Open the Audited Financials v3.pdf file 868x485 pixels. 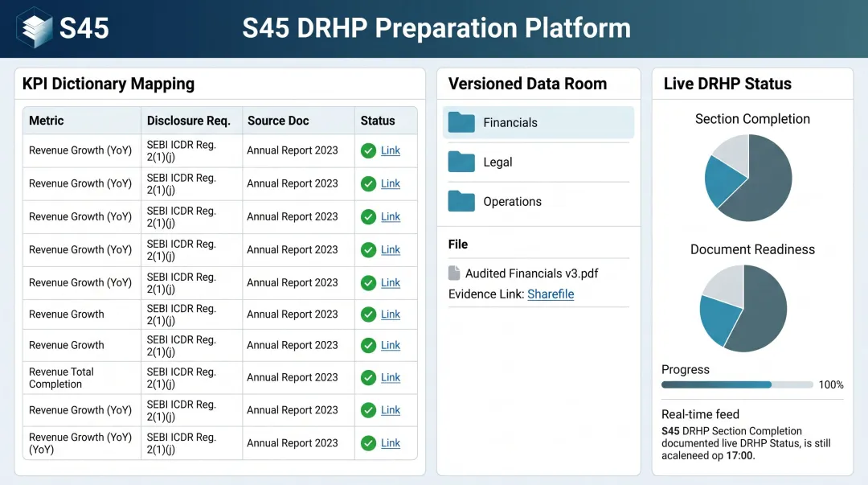[x=531, y=273]
